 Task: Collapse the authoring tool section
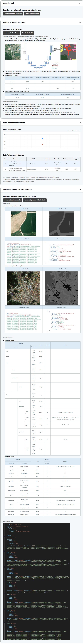(80, 3)
